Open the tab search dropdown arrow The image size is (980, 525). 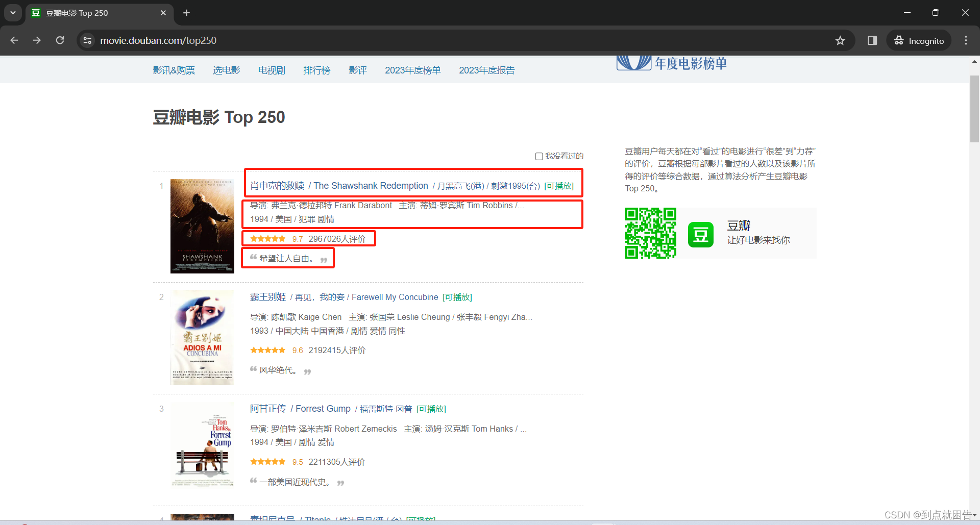(x=13, y=13)
